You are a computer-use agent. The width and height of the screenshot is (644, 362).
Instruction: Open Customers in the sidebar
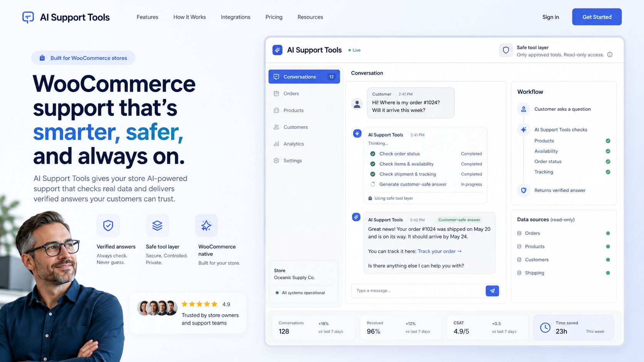(304, 127)
